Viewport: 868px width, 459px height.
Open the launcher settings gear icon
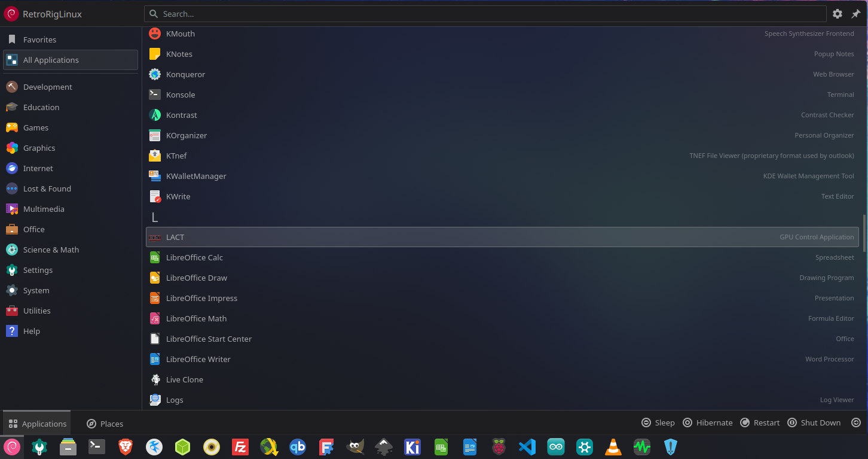point(838,14)
